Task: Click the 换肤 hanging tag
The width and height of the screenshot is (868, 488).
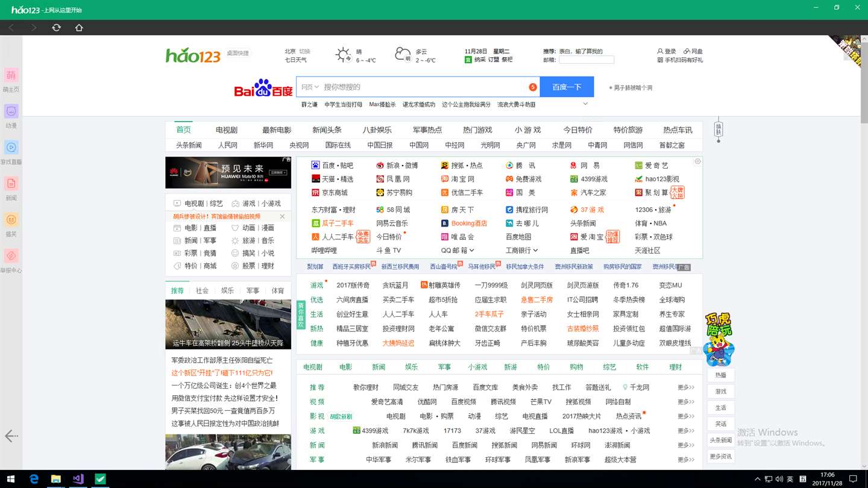Action: [718, 129]
